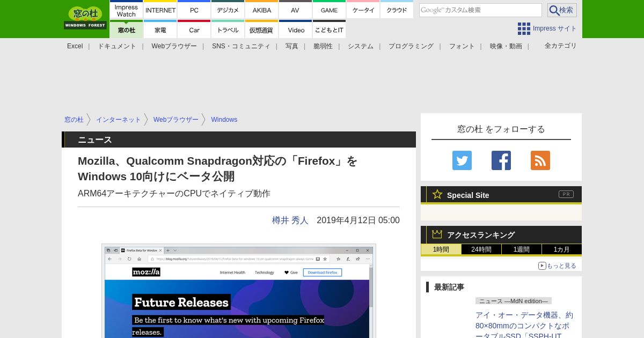644x338 pixels.
Task: Go to the 写真 category
Action: click(292, 46)
